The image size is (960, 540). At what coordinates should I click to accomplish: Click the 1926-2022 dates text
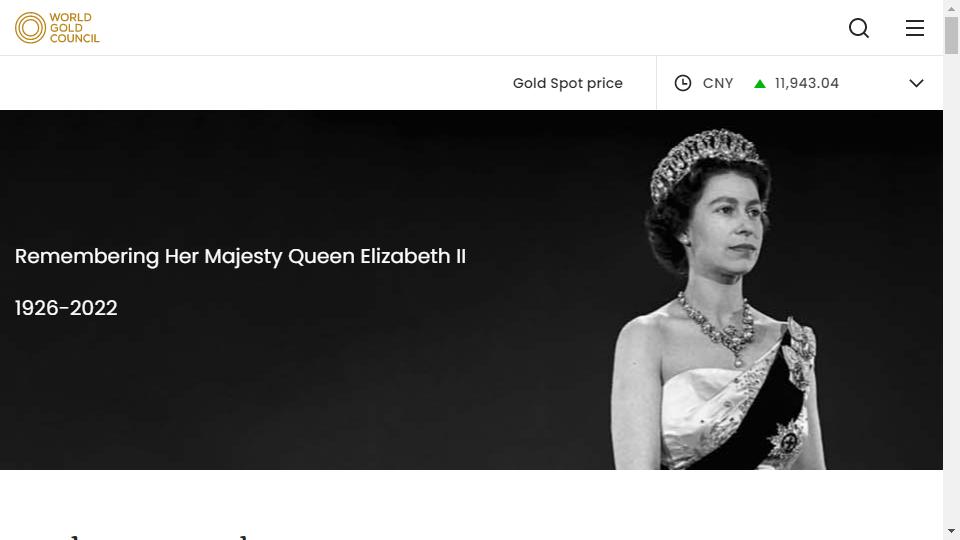(x=66, y=308)
